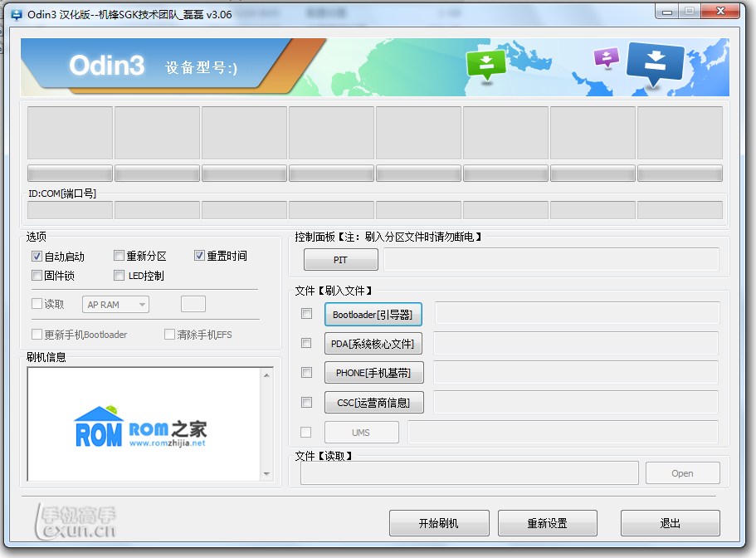The image size is (756, 558).
Task: Tick the 读取 checkbox
Action: [x=37, y=303]
